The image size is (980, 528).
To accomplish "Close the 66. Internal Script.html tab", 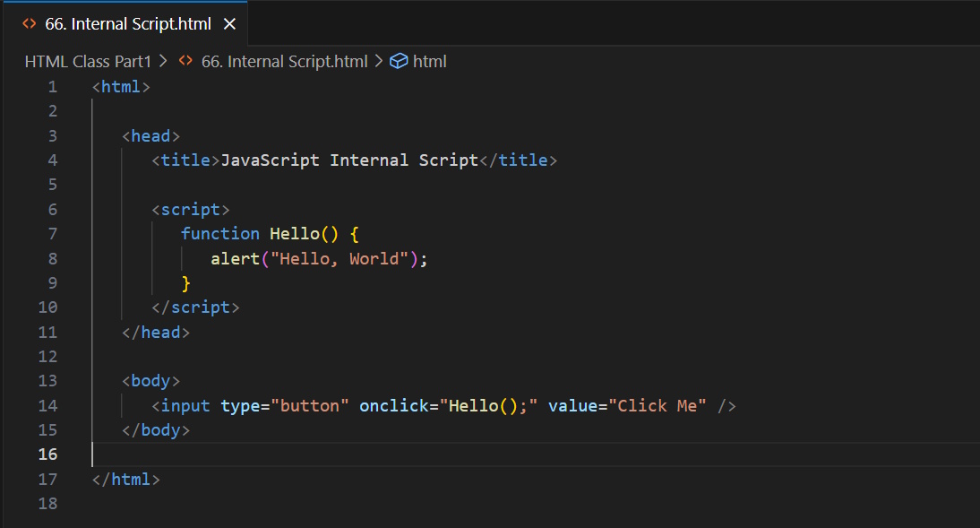I will coord(229,24).
